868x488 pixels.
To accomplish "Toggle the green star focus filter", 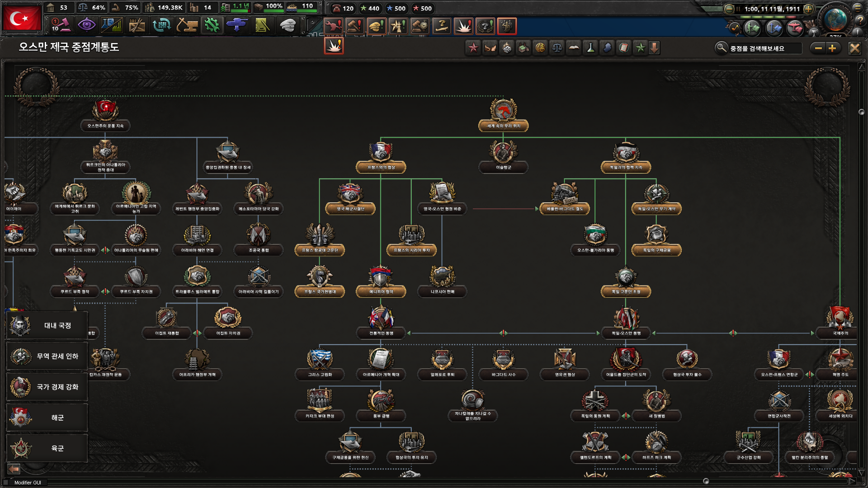I will [x=641, y=48].
